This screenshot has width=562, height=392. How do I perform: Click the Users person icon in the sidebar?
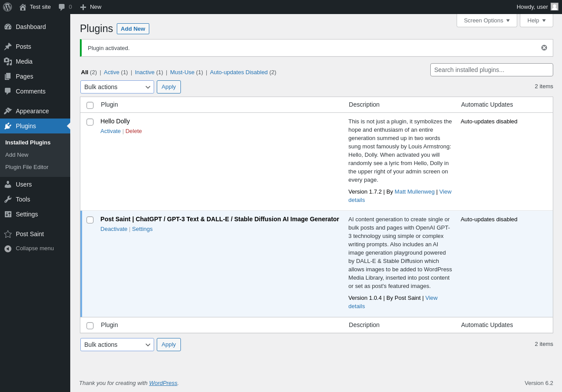coord(8,184)
